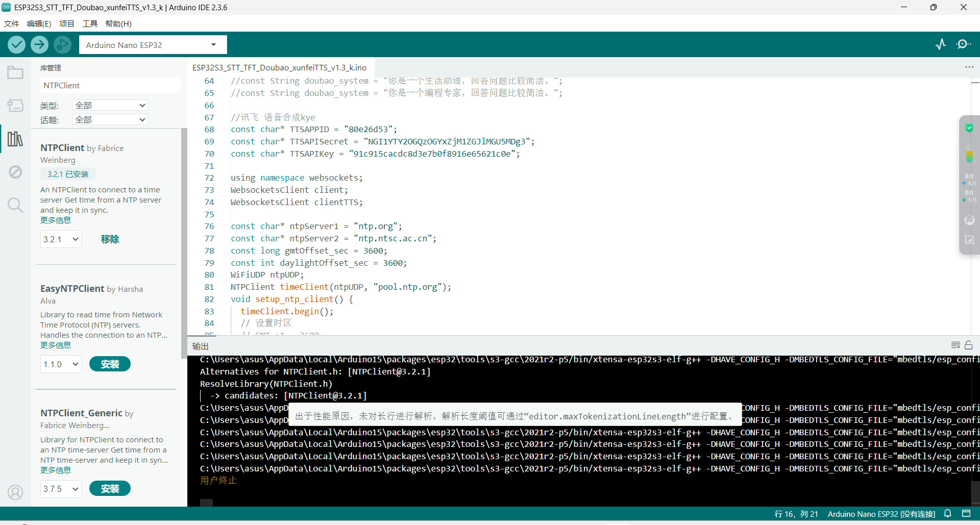Click 更多信息 link under NTPClient_Generic

[x=56, y=470]
